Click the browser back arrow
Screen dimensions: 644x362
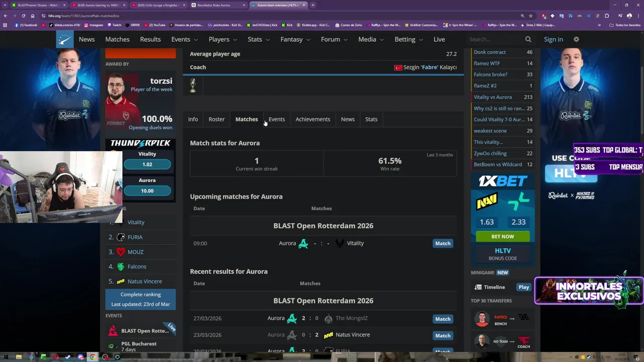coord(6,16)
